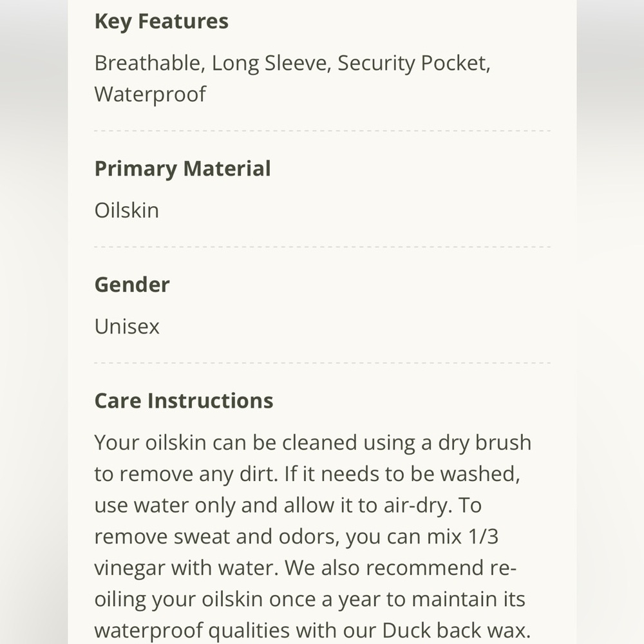Click the Oilskin material value
644x644 pixels.
pos(126,211)
